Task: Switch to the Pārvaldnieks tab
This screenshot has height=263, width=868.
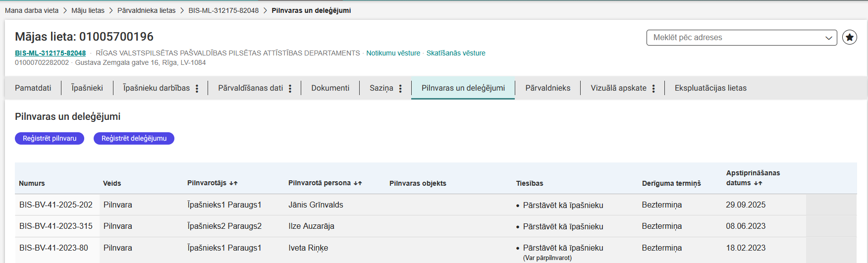Action: pos(547,88)
